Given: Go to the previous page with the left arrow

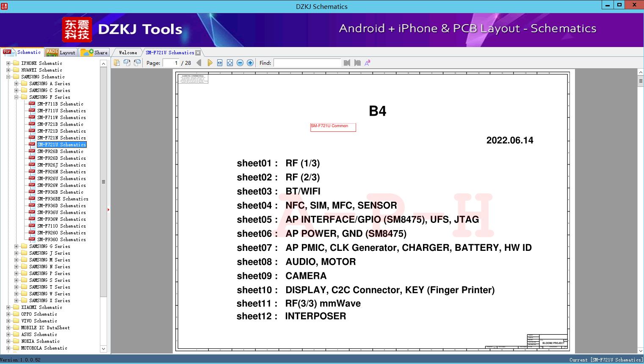Looking at the screenshot, I should (199, 63).
